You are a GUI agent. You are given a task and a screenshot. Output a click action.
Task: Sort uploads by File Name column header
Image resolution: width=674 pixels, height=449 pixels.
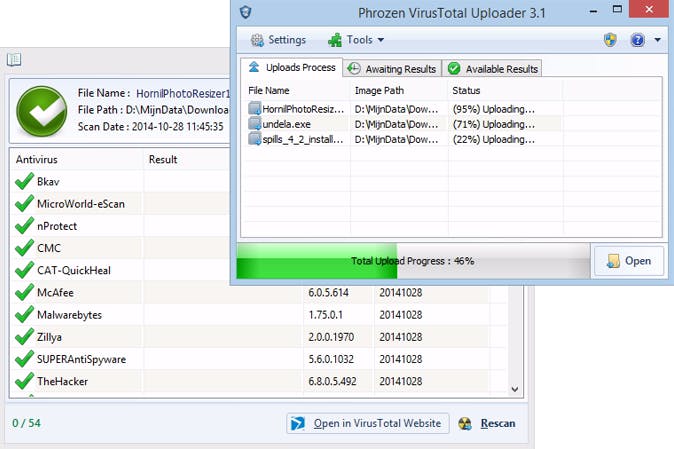click(297, 91)
